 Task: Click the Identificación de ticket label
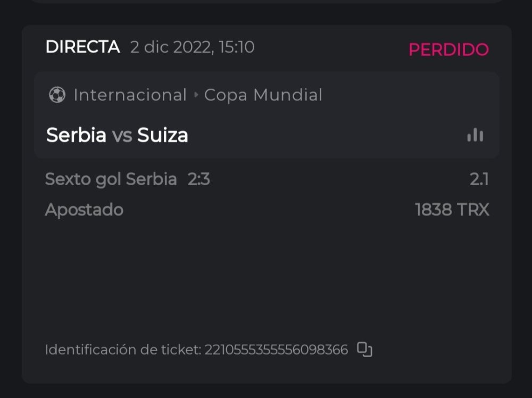pos(122,350)
